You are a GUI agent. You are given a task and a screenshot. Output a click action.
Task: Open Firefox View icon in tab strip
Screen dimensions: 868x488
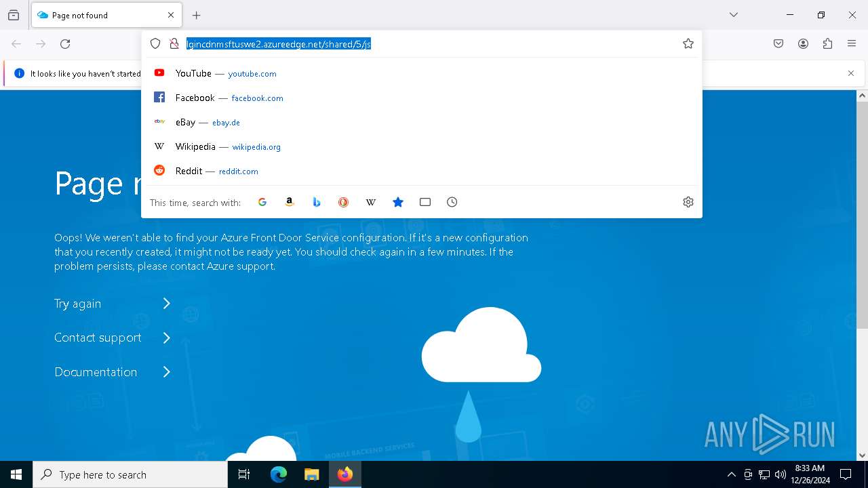tap(14, 15)
